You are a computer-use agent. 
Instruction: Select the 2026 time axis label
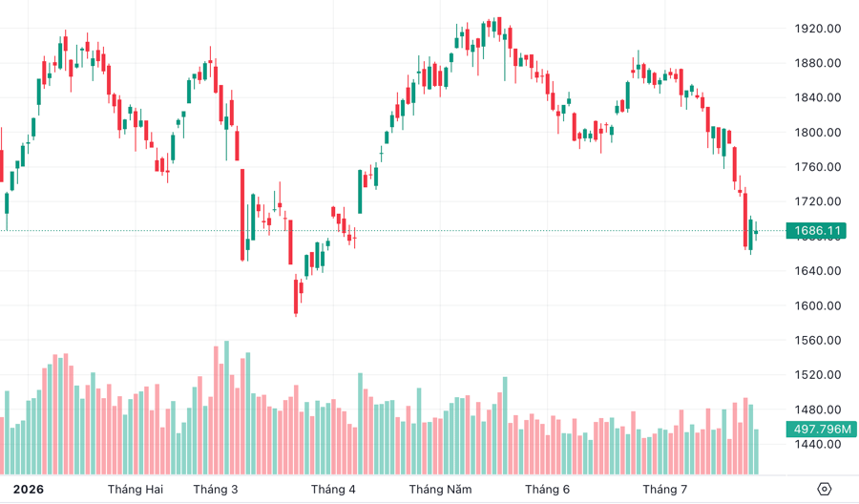(29, 490)
